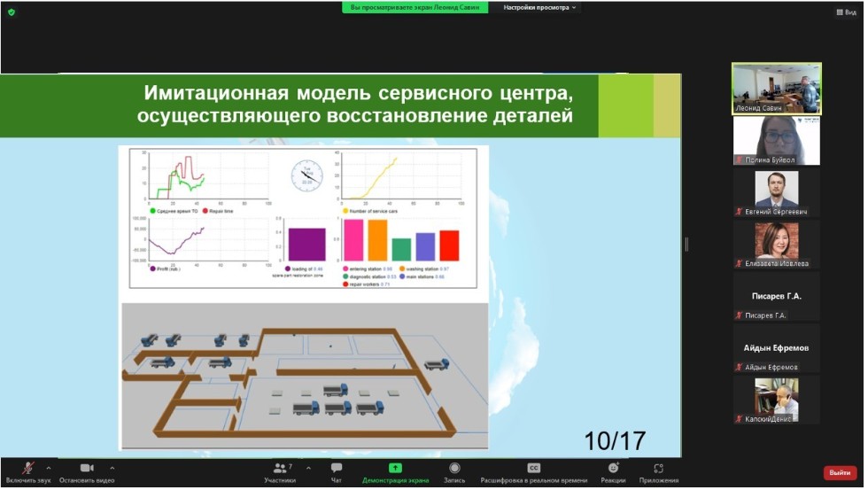Expand Настройки просмотра view options dropdown
The height and width of the screenshot is (490, 868).
point(540,7)
